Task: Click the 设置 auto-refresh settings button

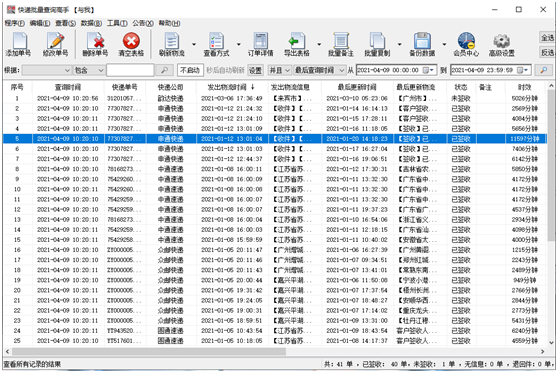Action: [255, 70]
